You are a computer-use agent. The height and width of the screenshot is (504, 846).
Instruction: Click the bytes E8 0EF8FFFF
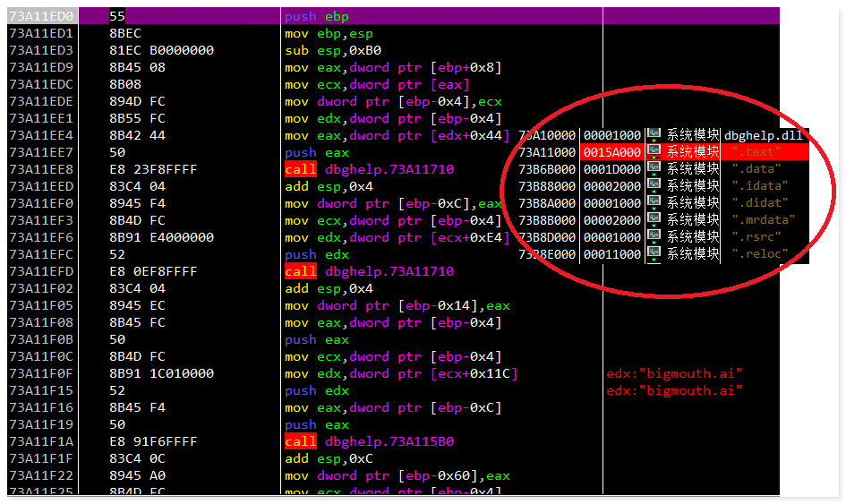click(x=153, y=271)
